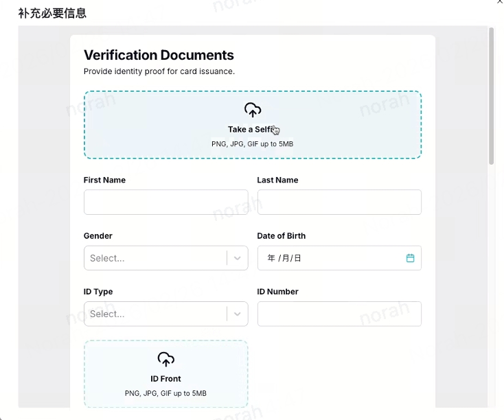Click the Date of Birth label

click(x=282, y=236)
